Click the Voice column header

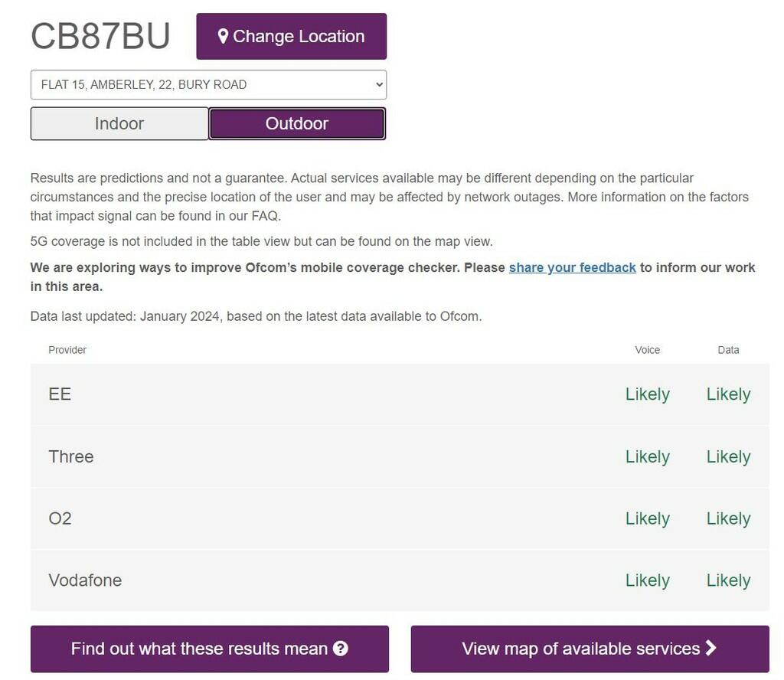[647, 350]
